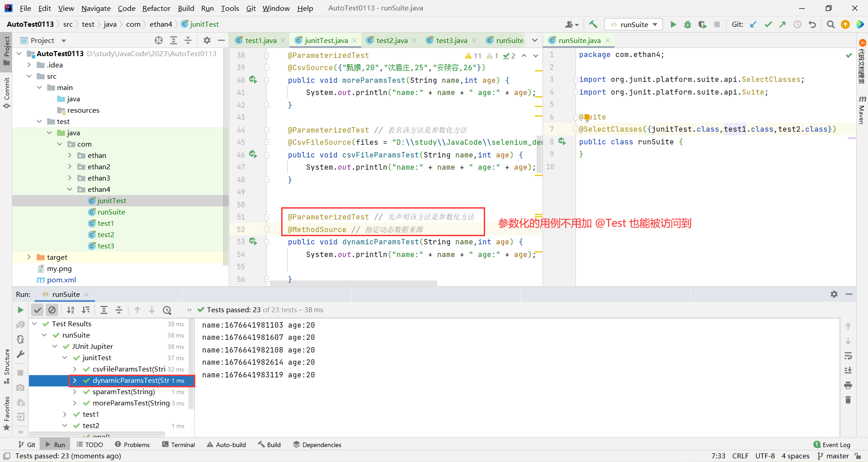Viewport: 868px width, 462px height.
Task: Open the Terminal tool window
Action: 179,445
